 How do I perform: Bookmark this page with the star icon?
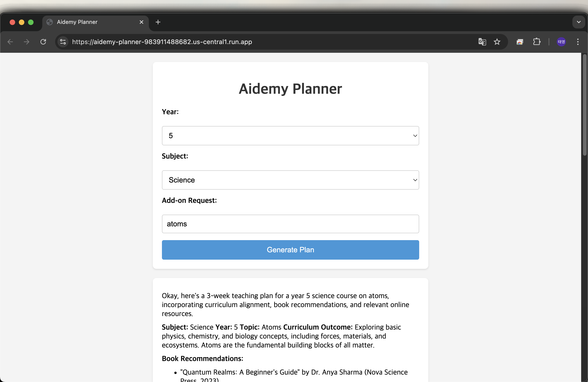[x=497, y=42]
